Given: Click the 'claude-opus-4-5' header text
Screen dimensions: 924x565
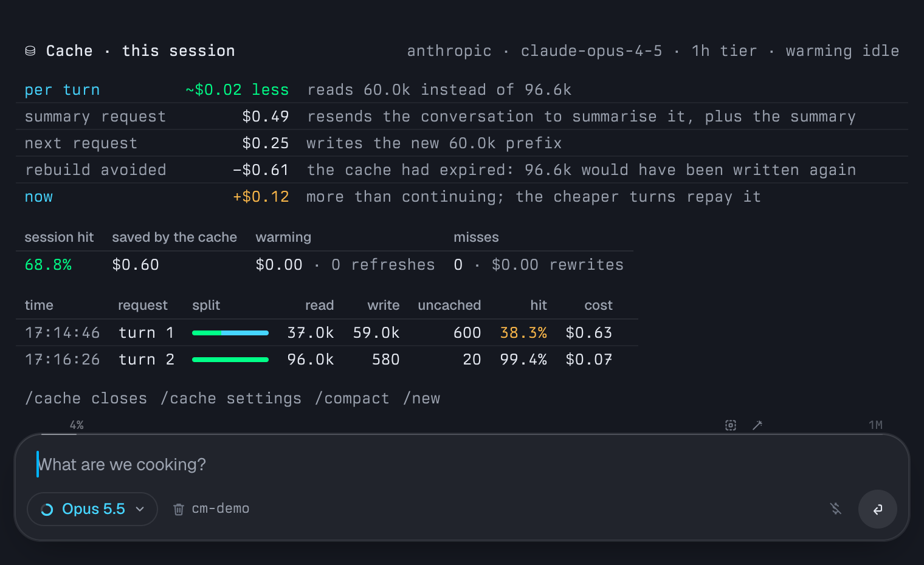Looking at the screenshot, I should (591, 51).
